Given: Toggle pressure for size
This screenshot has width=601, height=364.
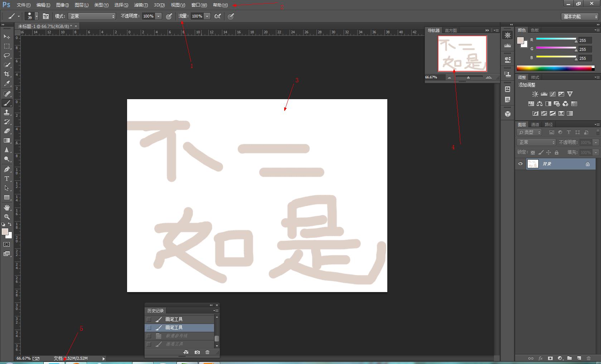Looking at the screenshot, I should [x=231, y=16].
